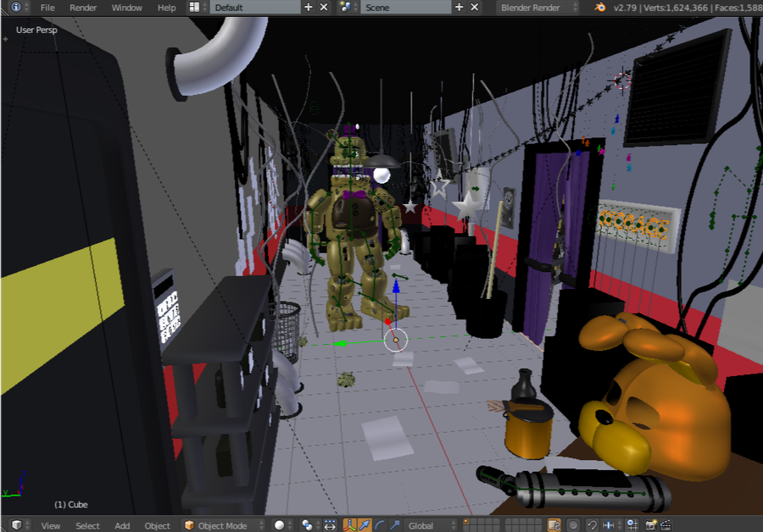This screenshot has width=763, height=532.
Task: Click the white manipulator center circle
Action: (x=396, y=340)
